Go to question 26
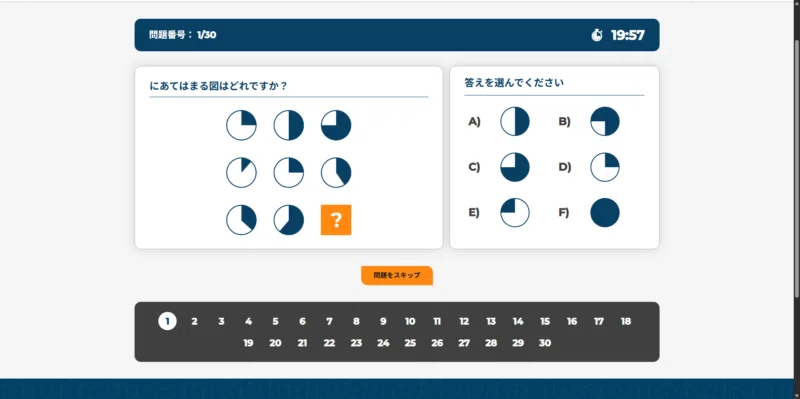This screenshot has height=399, width=800. click(437, 343)
